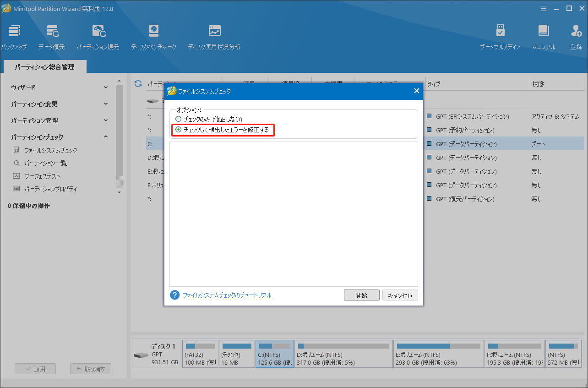588x388 pixels.
Task: Select F:ボリューム(NTFS) 195.3 GB block
Action: coord(515,354)
